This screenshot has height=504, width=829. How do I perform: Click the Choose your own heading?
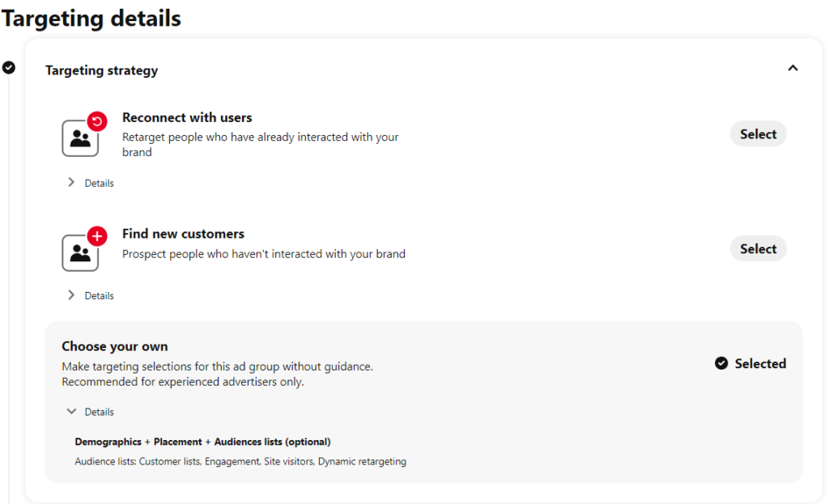coord(114,346)
